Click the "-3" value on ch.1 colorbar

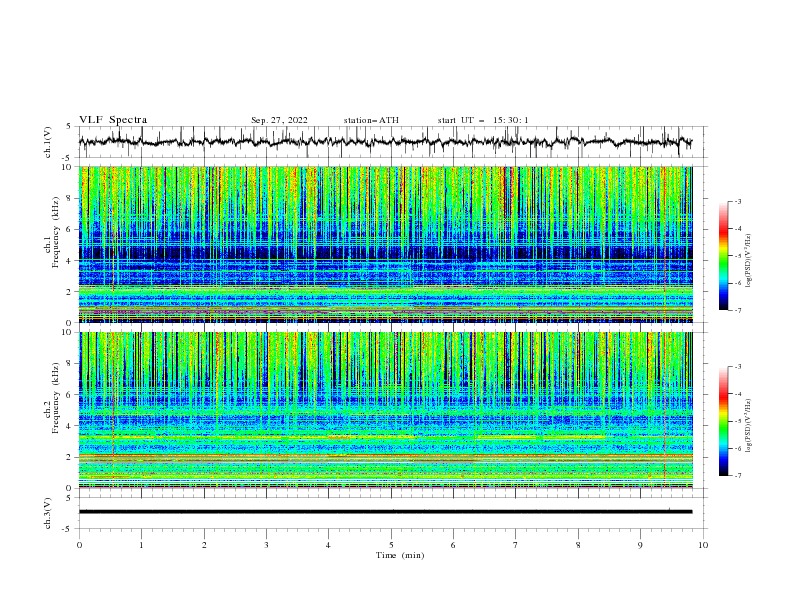[737, 201]
